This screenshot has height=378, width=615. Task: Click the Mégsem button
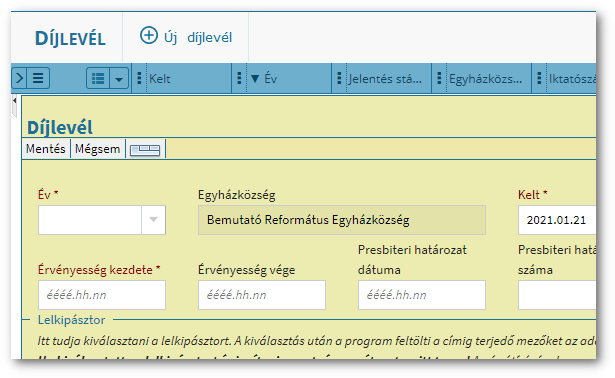pyautogui.click(x=98, y=149)
